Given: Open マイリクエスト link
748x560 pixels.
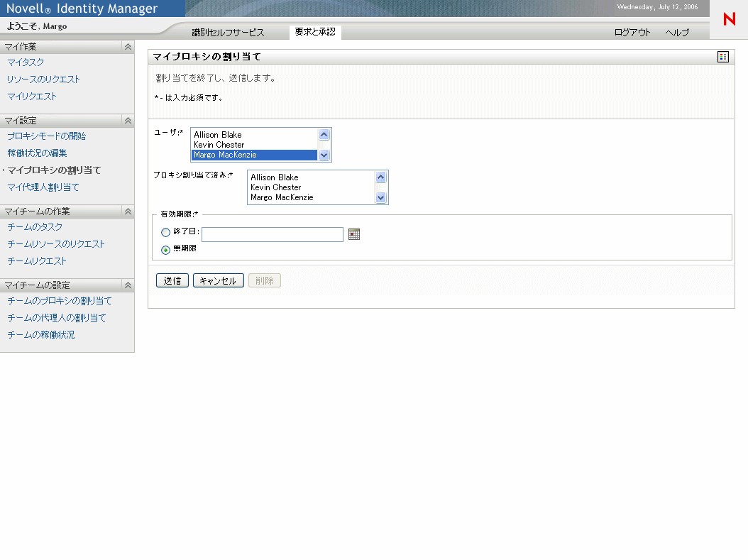Looking at the screenshot, I should tap(32, 97).
